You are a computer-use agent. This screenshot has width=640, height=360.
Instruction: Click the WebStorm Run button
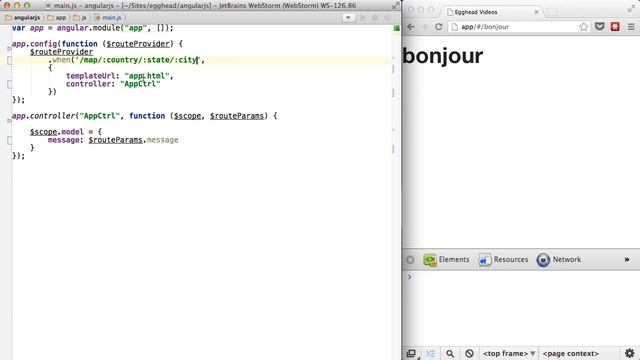click(362, 18)
